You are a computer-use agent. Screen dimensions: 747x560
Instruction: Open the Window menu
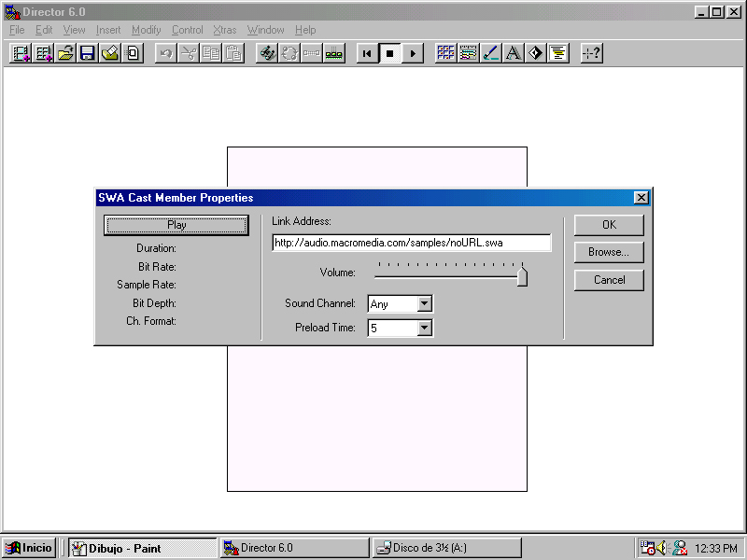click(265, 30)
